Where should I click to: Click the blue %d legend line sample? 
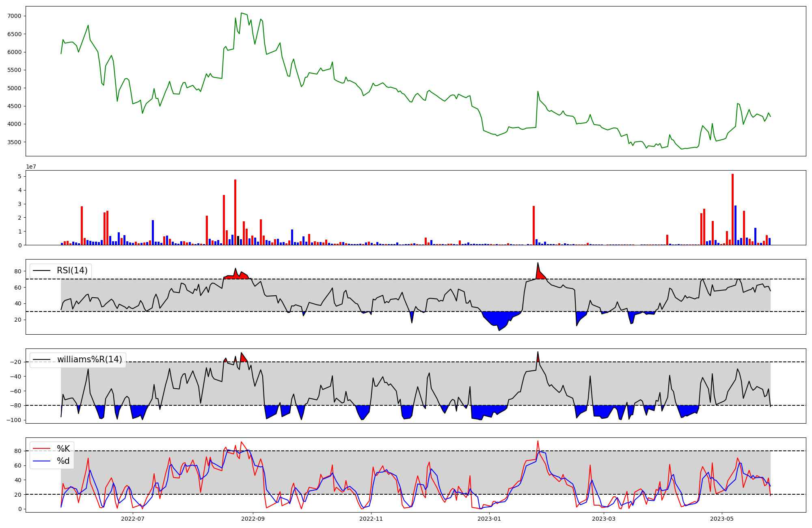tap(41, 461)
